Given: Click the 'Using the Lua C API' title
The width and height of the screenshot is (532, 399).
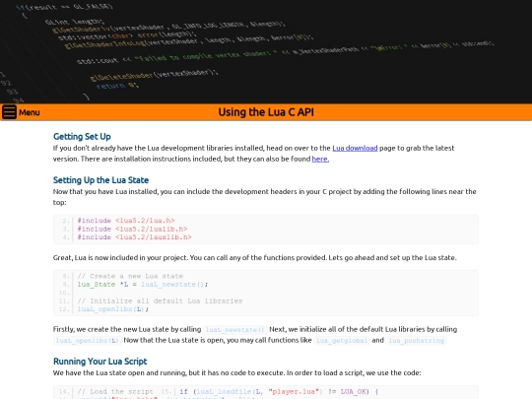Looking at the screenshot, I should 266,112.
